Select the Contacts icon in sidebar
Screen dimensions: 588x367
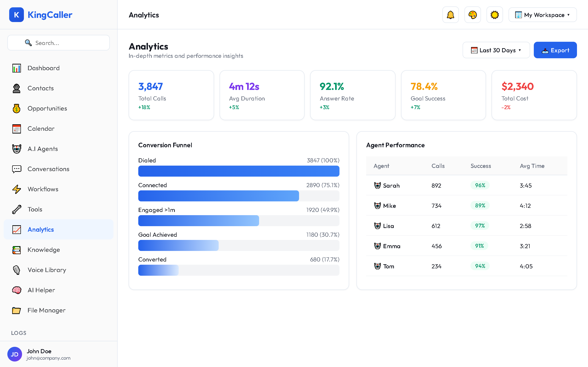(16, 88)
